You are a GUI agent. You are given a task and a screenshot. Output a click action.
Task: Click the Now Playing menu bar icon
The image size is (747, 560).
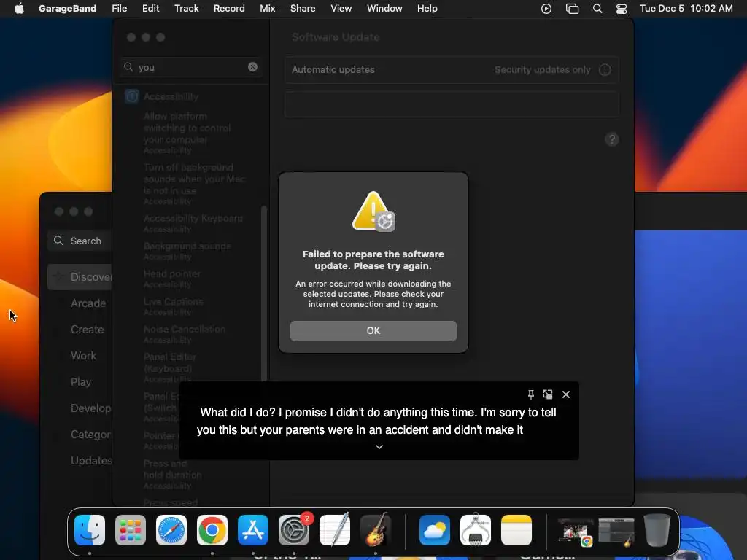[x=546, y=9]
